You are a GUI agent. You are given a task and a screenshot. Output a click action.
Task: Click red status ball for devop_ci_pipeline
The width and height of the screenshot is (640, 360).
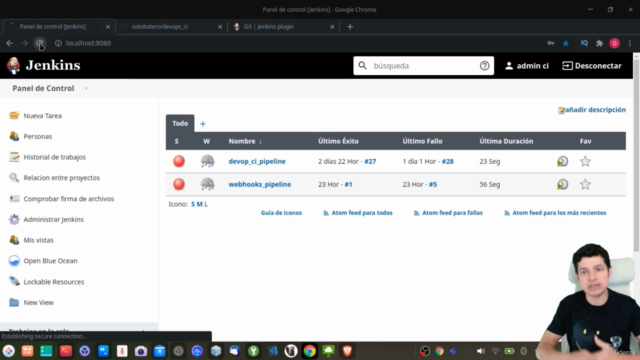[x=179, y=161]
